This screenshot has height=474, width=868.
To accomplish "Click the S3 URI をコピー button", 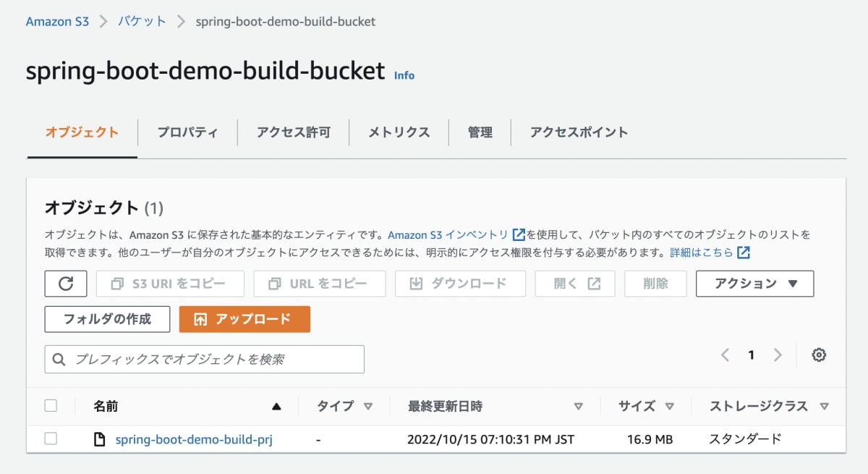I will pos(170,284).
